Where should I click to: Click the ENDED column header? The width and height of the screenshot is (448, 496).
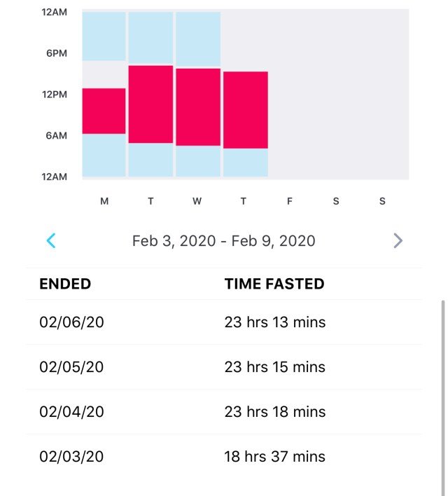65,284
